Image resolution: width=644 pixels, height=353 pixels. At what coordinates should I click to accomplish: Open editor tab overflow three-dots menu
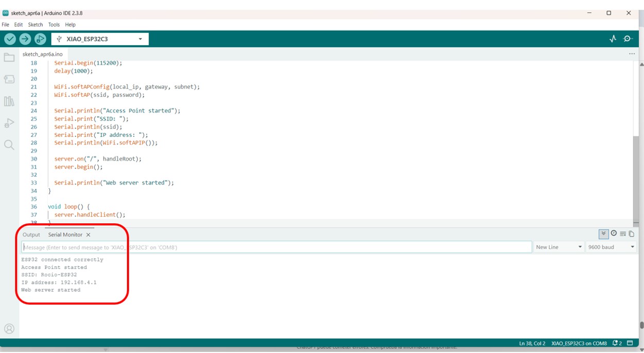click(x=632, y=54)
